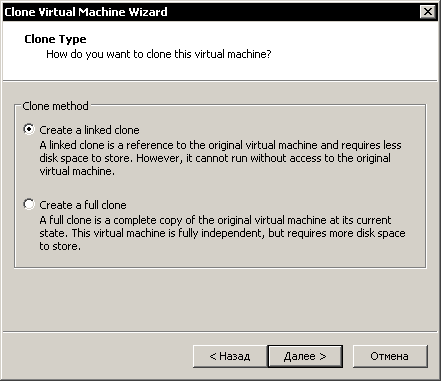The width and height of the screenshot is (441, 381).
Task: Proceed with the 'Далее >' button
Action: pyautogui.click(x=305, y=356)
